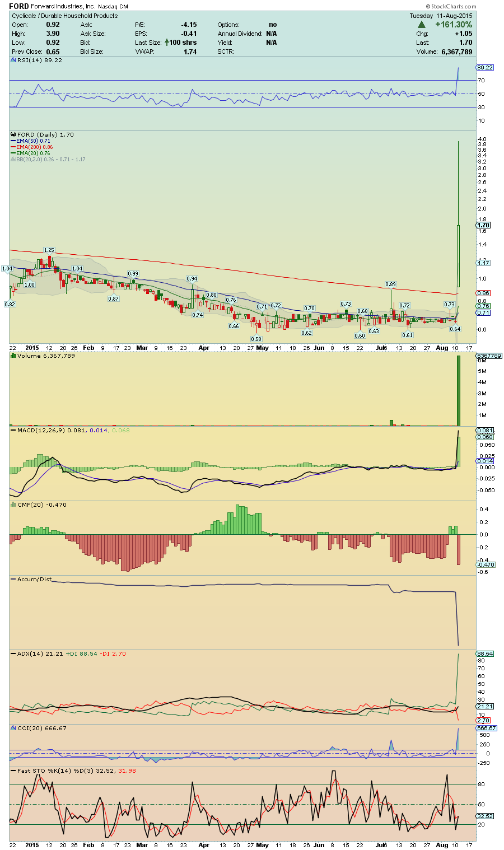Click the EMA(20) 0.76 legend entry
The height and width of the screenshot is (850, 504).
(x=31, y=153)
